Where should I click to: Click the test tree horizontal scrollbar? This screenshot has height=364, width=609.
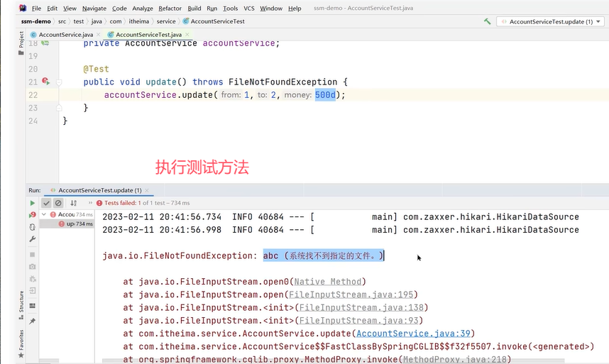click(49, 361)
